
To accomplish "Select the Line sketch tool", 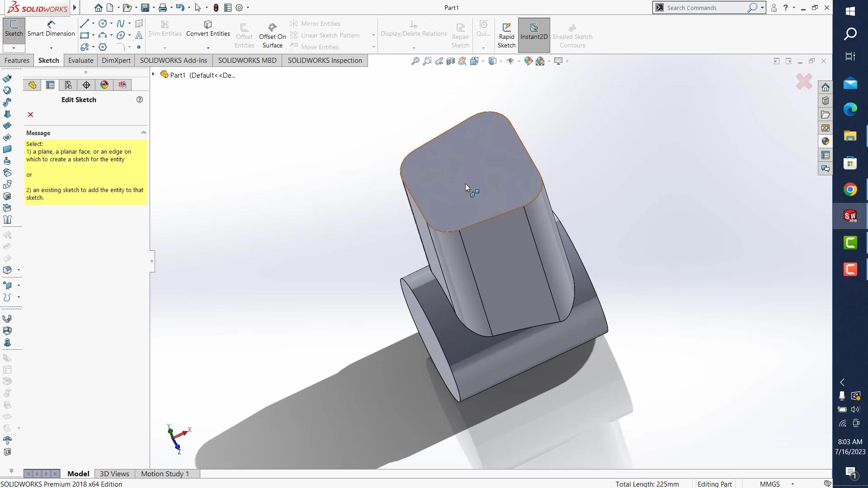I will pyautogui.click(x=84, y=23).
